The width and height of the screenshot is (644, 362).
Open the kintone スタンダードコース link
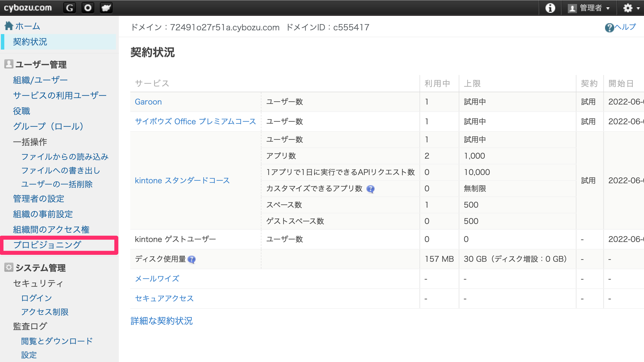coord(182,180)
